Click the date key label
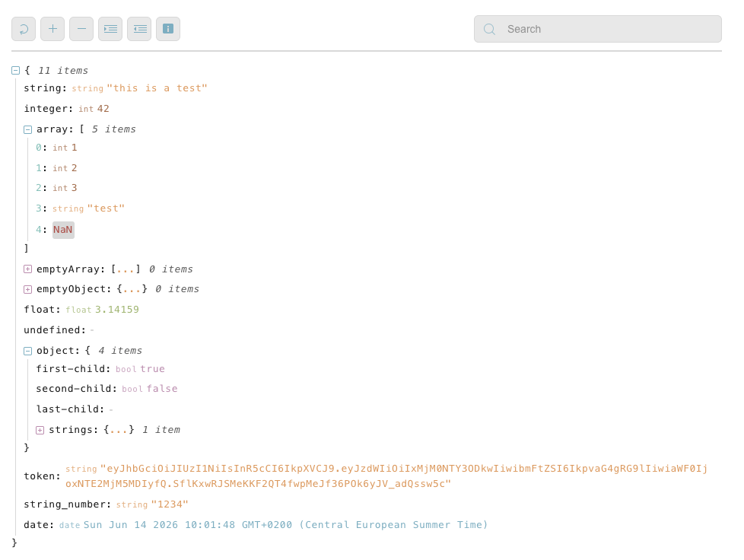 [39, 525]
